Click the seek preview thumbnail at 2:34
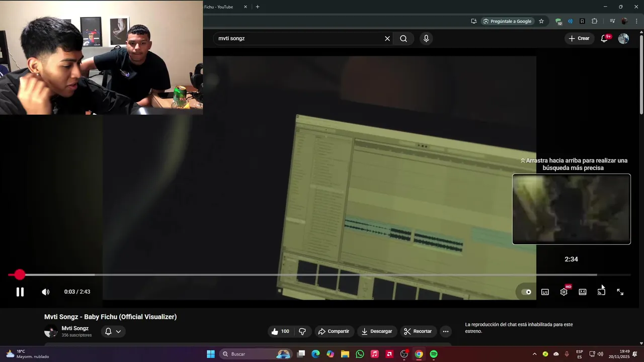This screenshot has width=644, height=362. [572, 209]
